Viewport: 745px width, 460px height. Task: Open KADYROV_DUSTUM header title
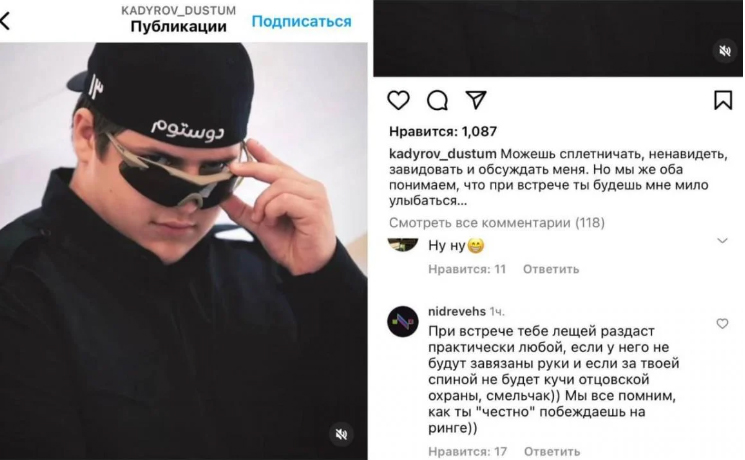(178, 10)
